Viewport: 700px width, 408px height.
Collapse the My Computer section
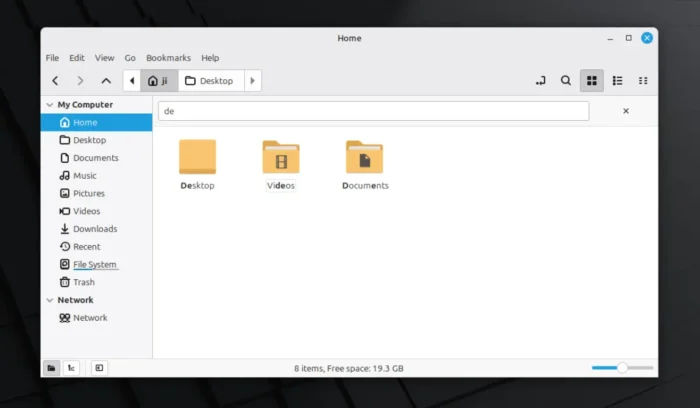coord(50,105)
